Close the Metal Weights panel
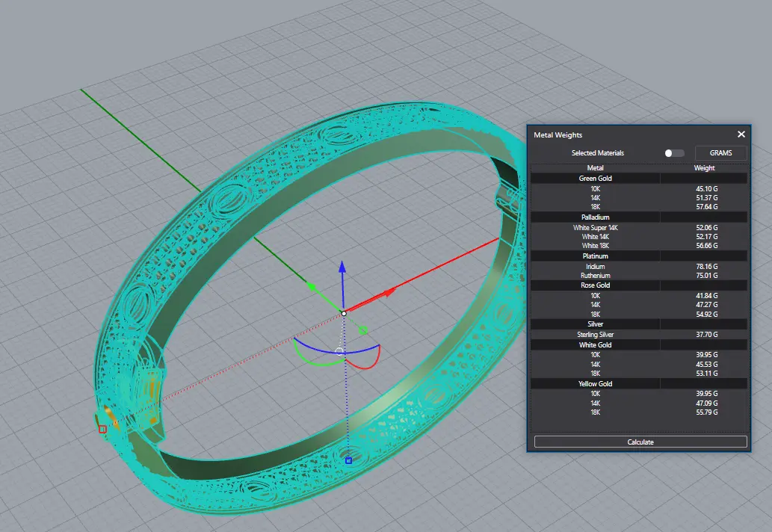772x532 pixels. pos(741,134)
